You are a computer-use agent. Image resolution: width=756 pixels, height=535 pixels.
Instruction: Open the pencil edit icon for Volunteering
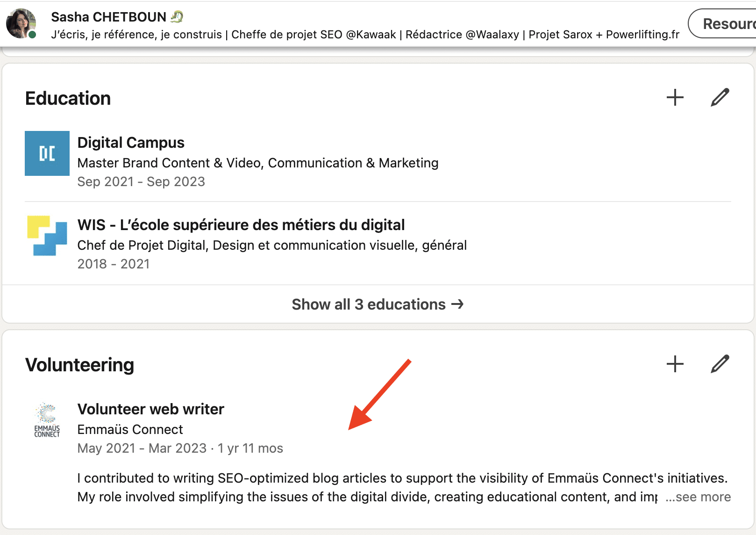pos(720,363)
